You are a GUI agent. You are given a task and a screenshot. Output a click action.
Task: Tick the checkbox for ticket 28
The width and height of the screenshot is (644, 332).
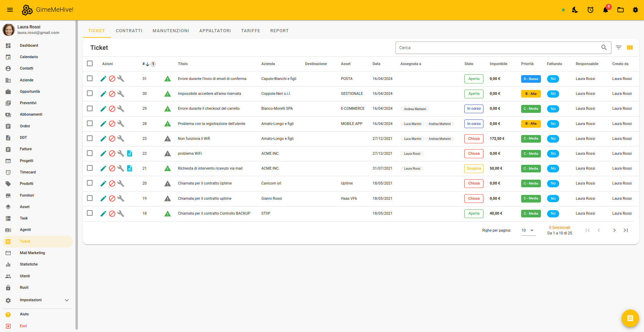pyautogui.click(x=90, y=123)
